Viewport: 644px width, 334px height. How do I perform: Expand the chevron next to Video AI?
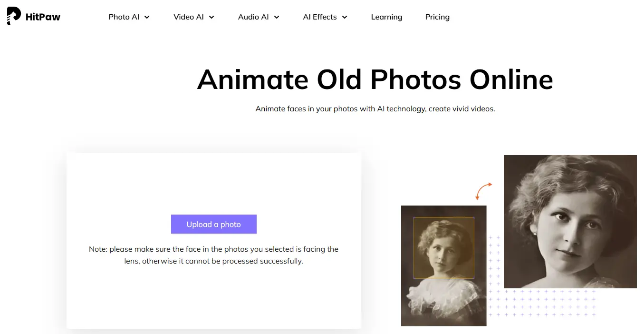point(211,17)
